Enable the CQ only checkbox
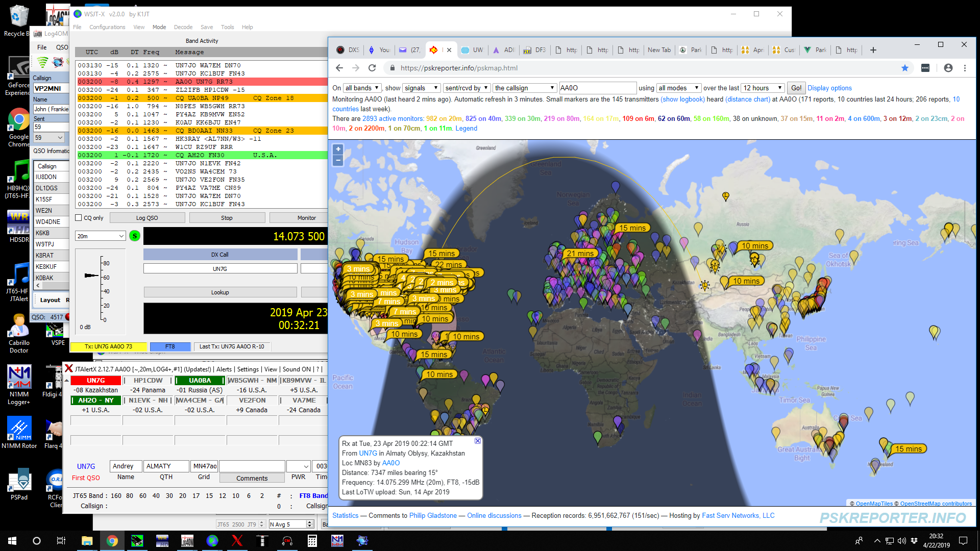Image resolution: width=980 pixels, height=551 pixels. pos(79,218)
